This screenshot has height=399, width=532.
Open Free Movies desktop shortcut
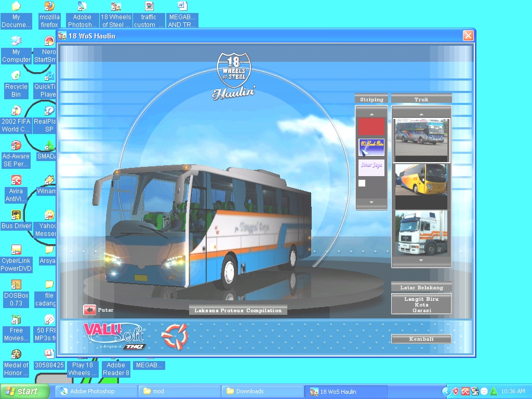click(16, 328)
